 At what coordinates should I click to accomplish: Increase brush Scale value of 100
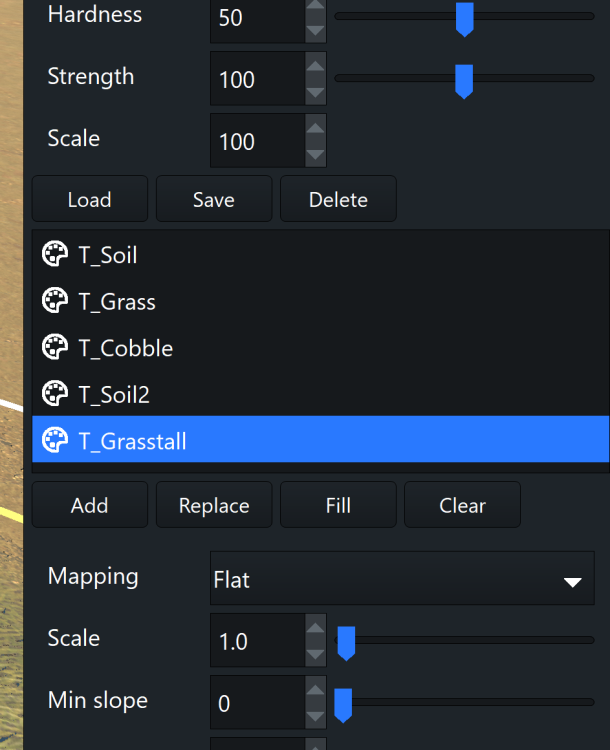pos(315,129)
